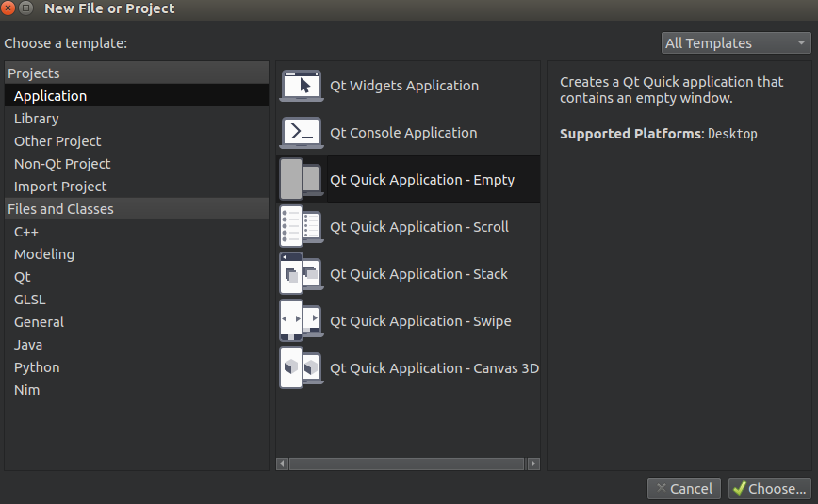
Task: Click the Qt Quick Application - Canvas 3D icon
Action: point(301,367)
